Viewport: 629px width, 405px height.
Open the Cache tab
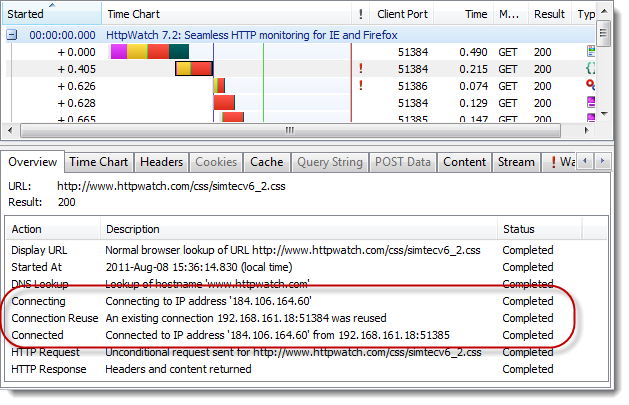click(x=267, y=162)
